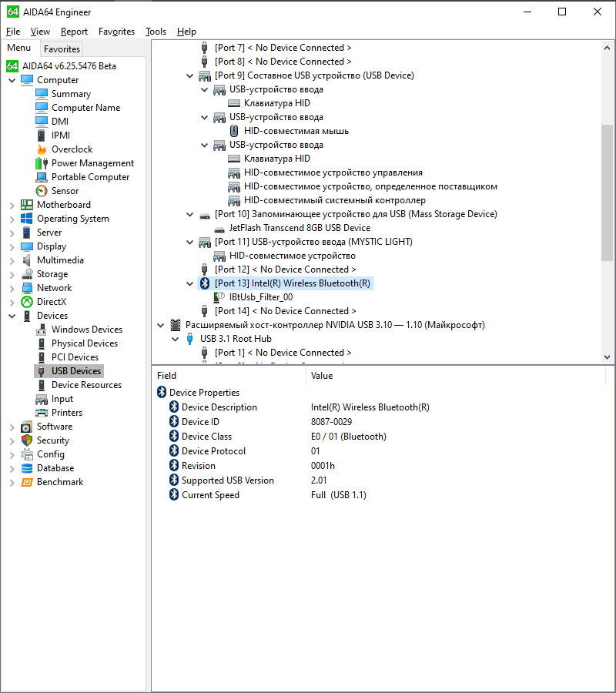Select Physical Devices in the tree
Screen dimensions: 616x693
[x=85, y=343]
